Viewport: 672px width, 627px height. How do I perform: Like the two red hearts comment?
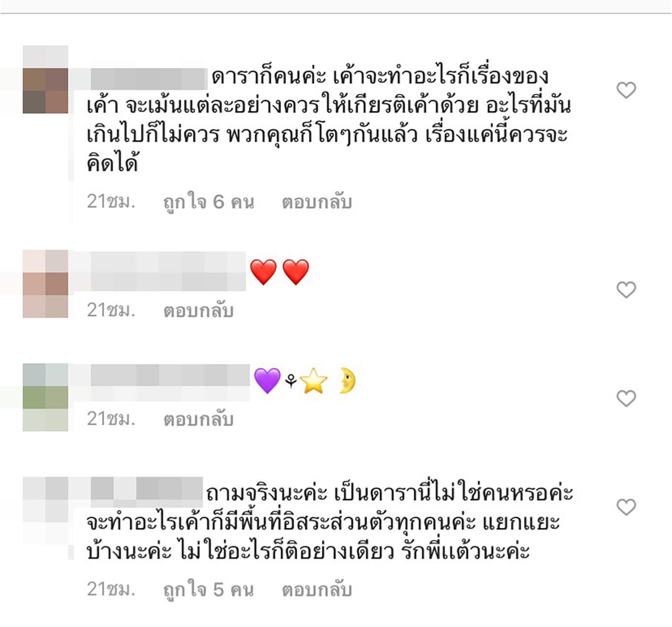coord(626,290)
